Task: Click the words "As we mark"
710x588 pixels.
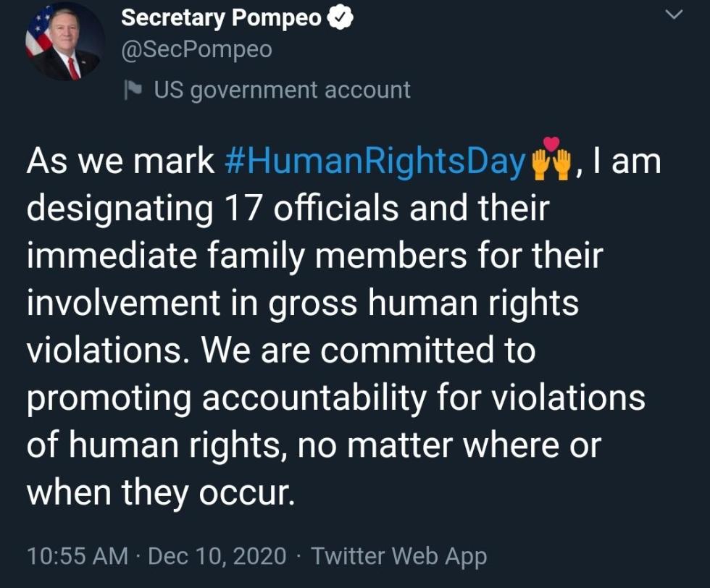Action: pos(120,161)
